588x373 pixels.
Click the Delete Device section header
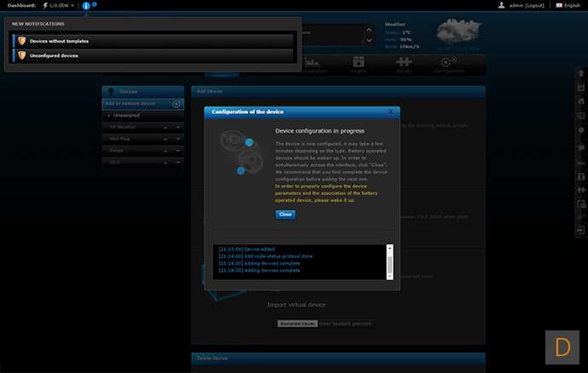338,359
